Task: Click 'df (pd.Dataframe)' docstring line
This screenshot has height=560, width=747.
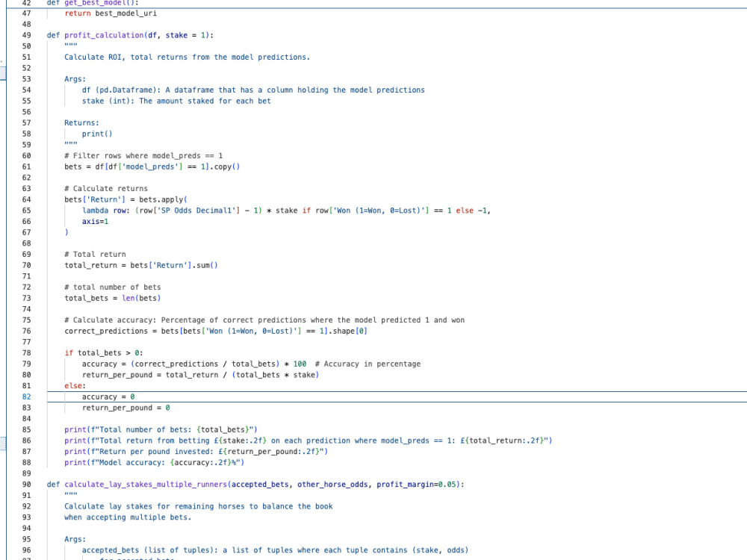Action: (x=253, y=90)
